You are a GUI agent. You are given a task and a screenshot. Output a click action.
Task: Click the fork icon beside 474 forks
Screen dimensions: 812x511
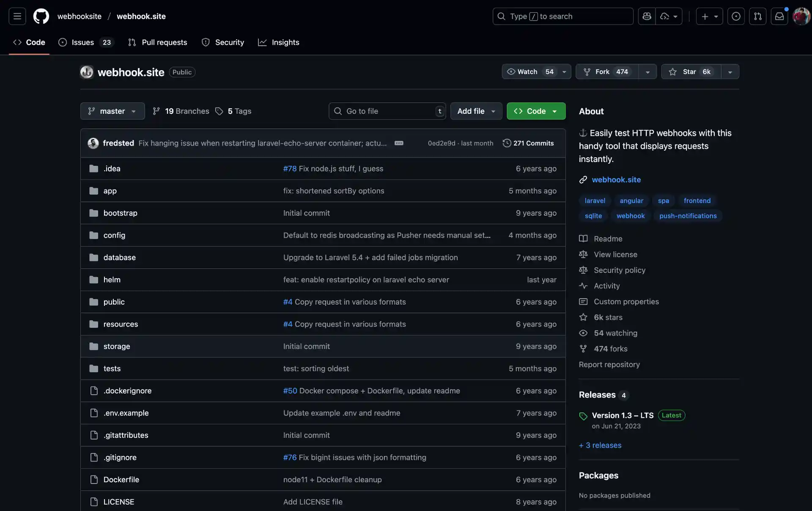583,349
